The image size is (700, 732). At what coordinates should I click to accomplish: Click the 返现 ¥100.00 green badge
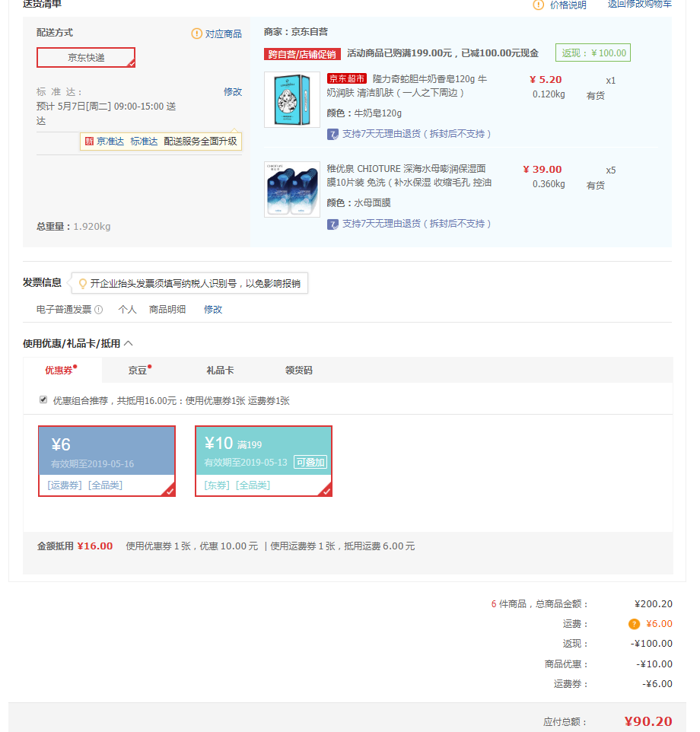tap(593, 53)
